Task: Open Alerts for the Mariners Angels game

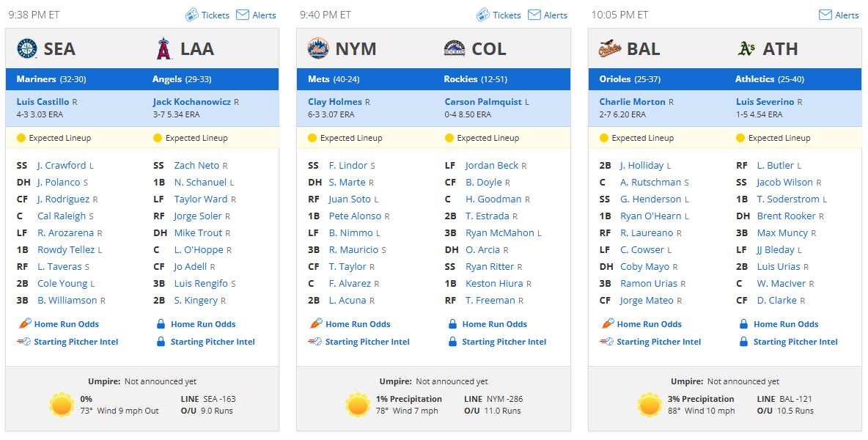Action: click(264, 15)
